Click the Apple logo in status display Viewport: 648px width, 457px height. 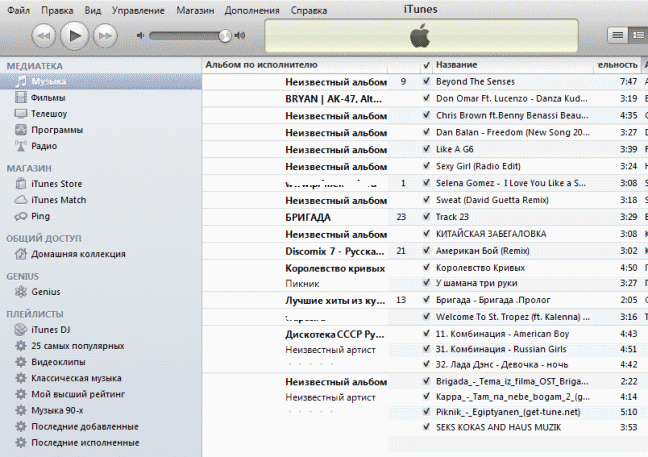pyautogui.click(x=420, y=36)
